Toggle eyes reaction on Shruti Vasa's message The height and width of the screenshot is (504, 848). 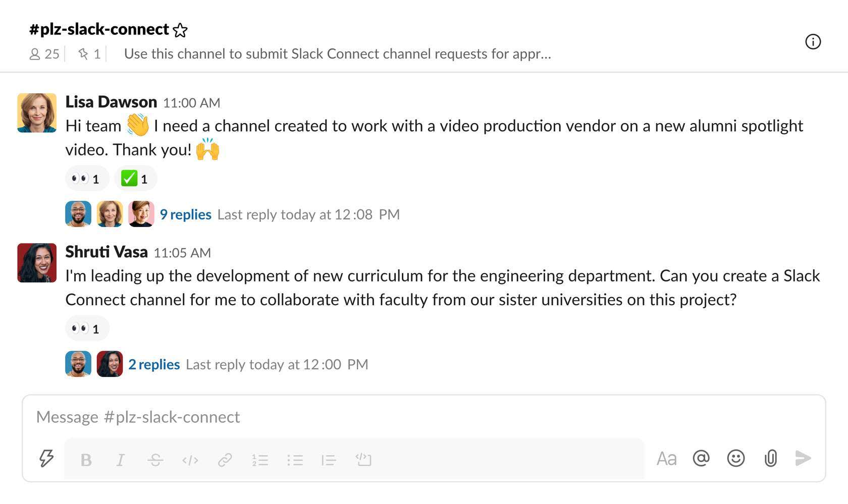[87, 328]
